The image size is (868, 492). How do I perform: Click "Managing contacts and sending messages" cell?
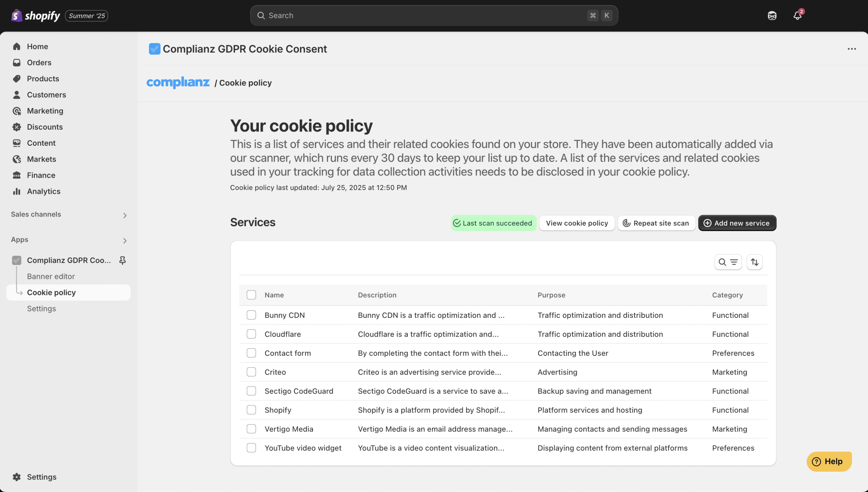(x=612, y=429)
